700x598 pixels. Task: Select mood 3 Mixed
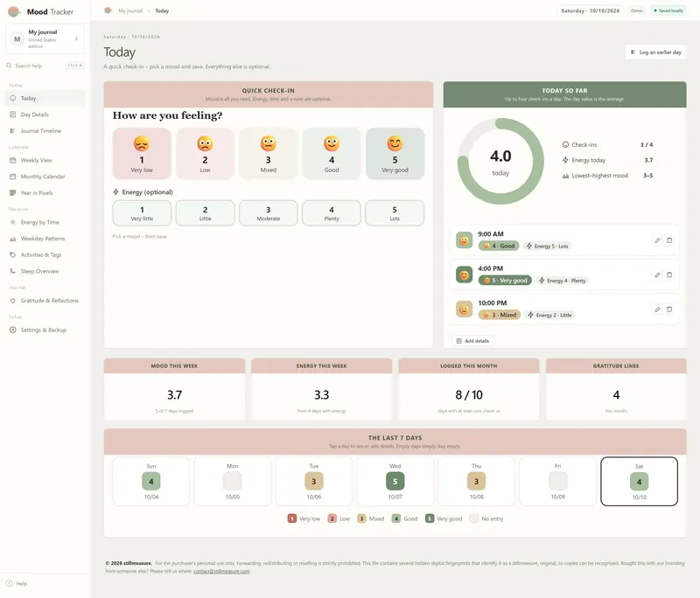269,154
